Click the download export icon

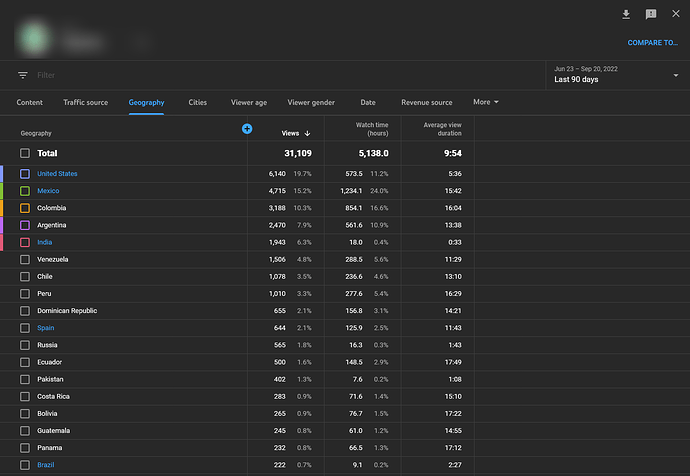click(x=626, y=14)
